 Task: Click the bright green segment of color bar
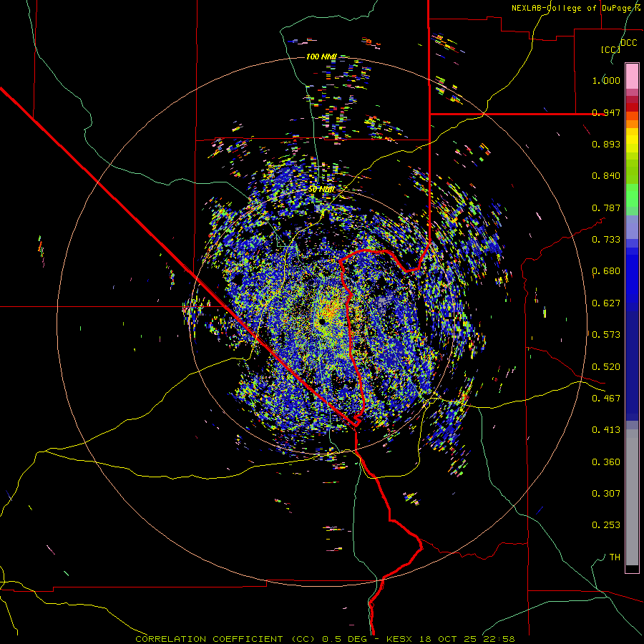click(x=632, y=195)
